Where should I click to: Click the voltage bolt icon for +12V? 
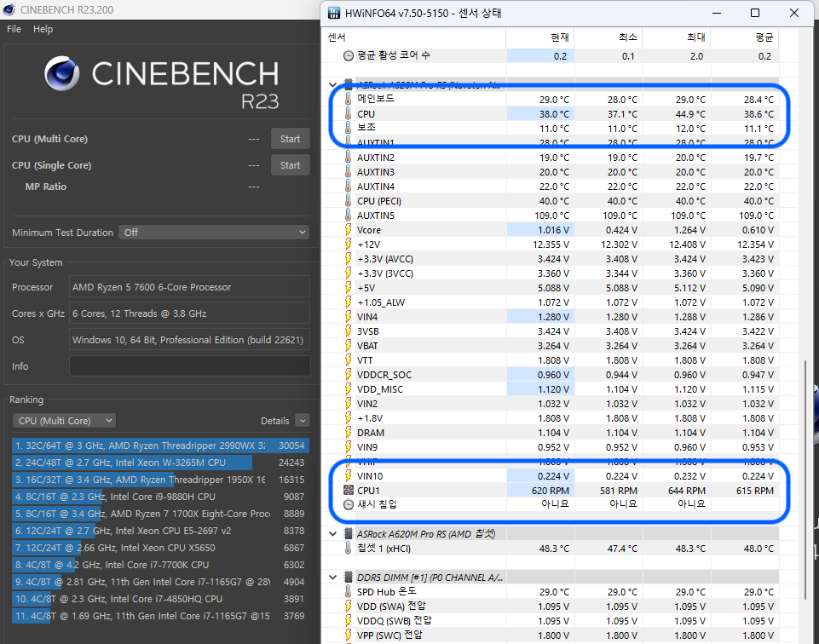point(349,244)
